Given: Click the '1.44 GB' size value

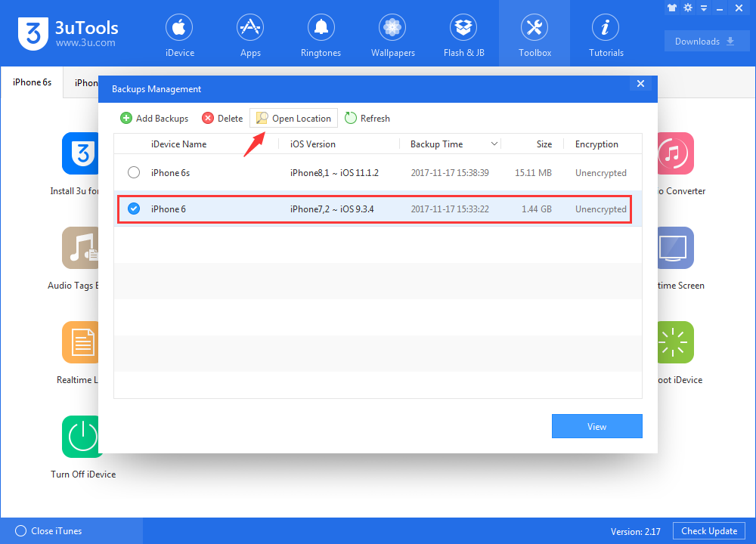Looking at the screenshot, I should click(537, 209).
